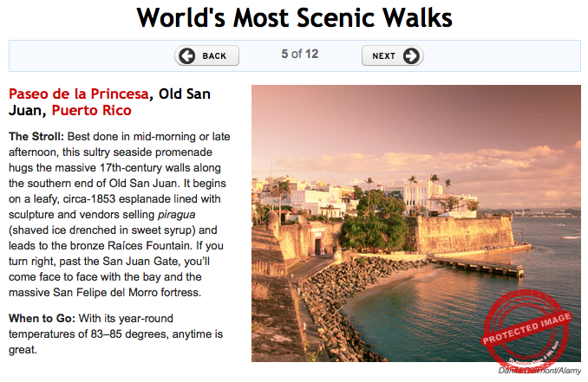
Task: Follow the Puerto Rico link
Action: coord(91,111)
